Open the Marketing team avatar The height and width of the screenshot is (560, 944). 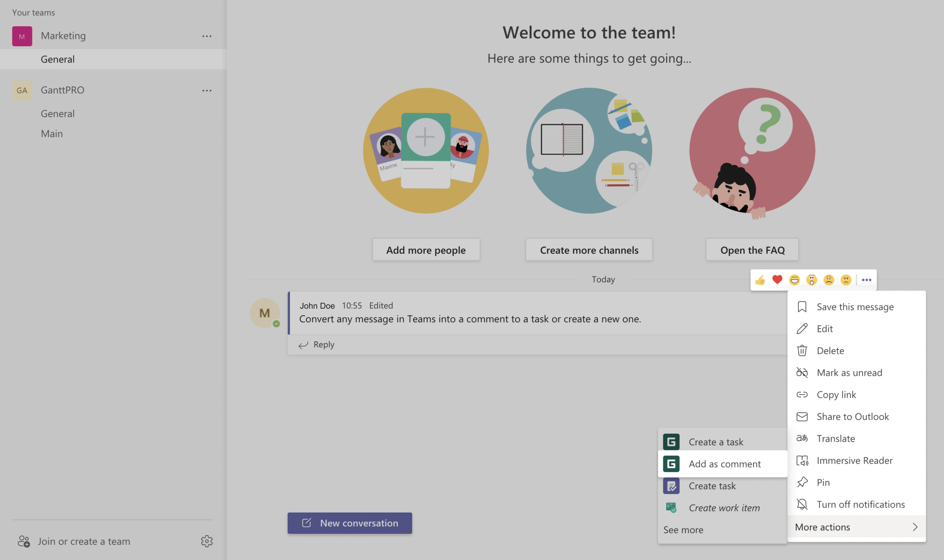coord(22,36)
